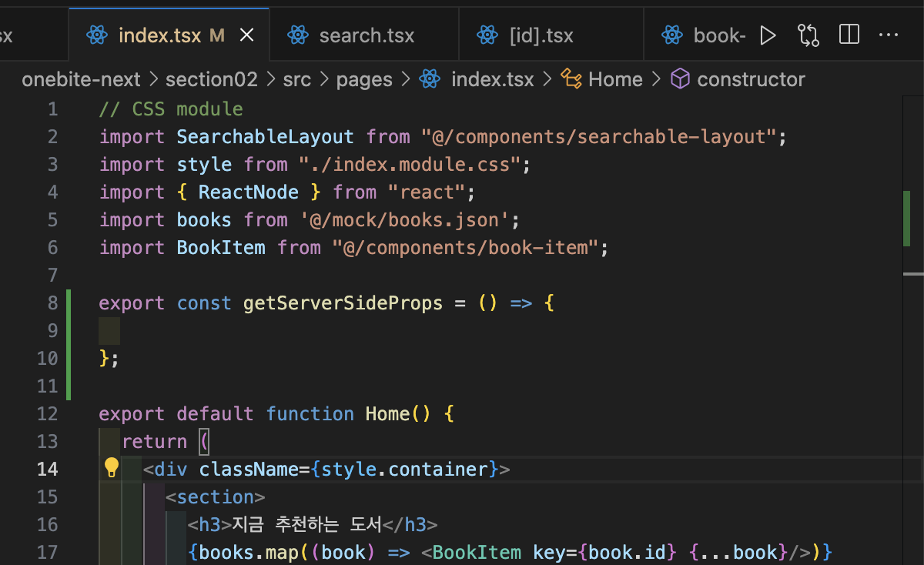Screen dimensions: 924x565
Task: Click BookItem import name on line 6
Action: pos(220,248)
